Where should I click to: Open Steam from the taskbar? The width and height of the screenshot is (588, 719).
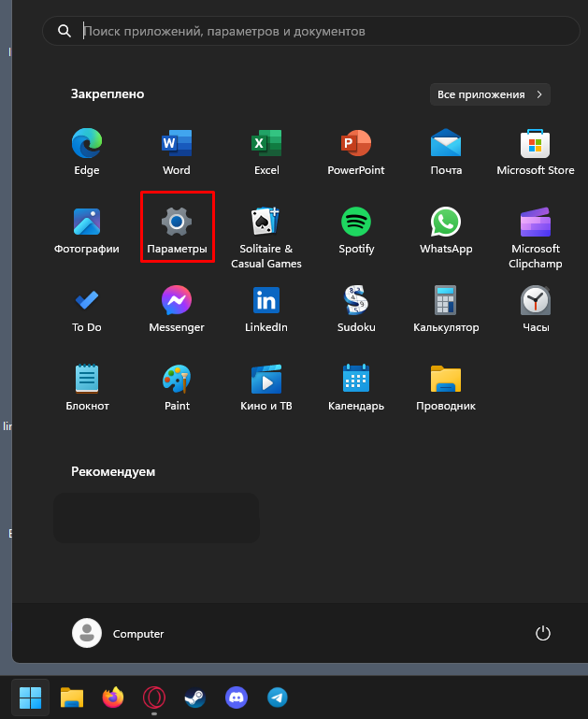195,697
